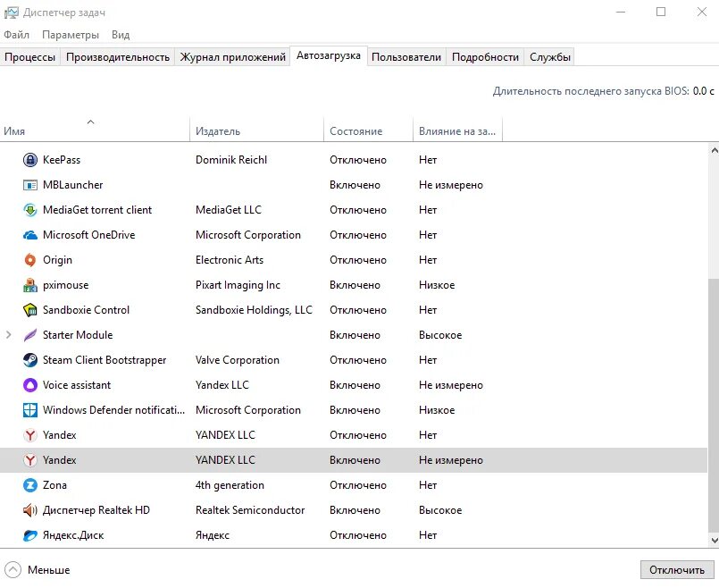Click Microsoft Corporation publisher for OneDrive

click(248, 235)
